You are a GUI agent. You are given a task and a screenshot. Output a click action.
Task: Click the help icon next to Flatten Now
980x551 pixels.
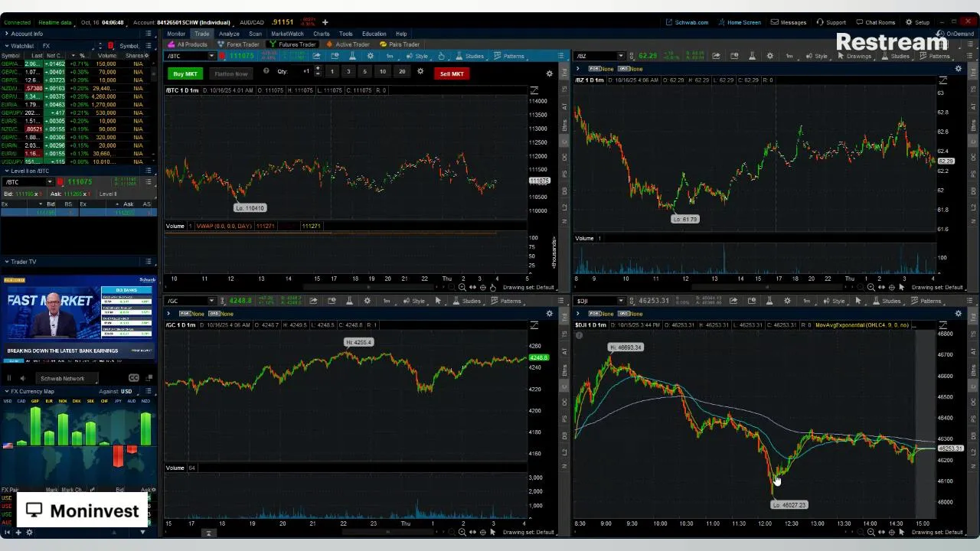266,71
